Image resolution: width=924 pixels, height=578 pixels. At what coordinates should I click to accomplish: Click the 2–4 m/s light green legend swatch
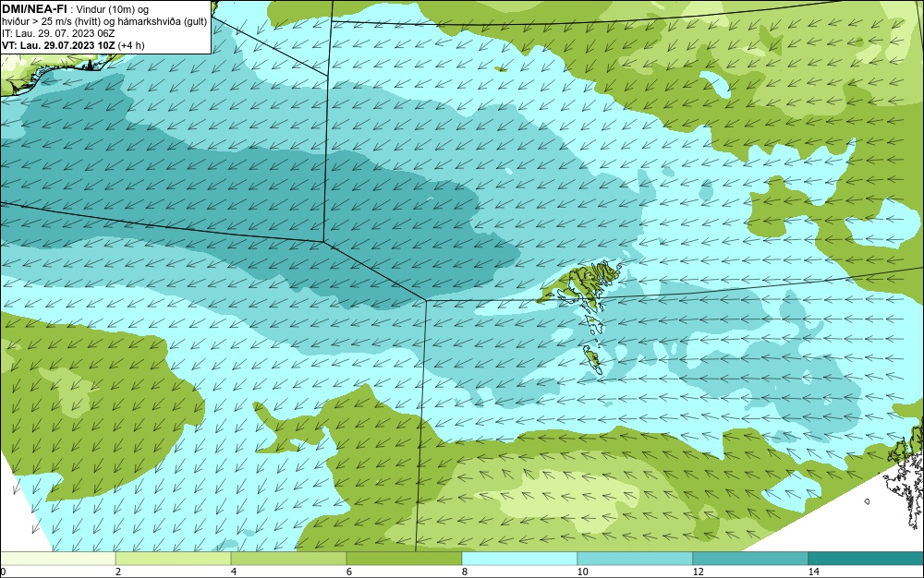click(174, 559)
